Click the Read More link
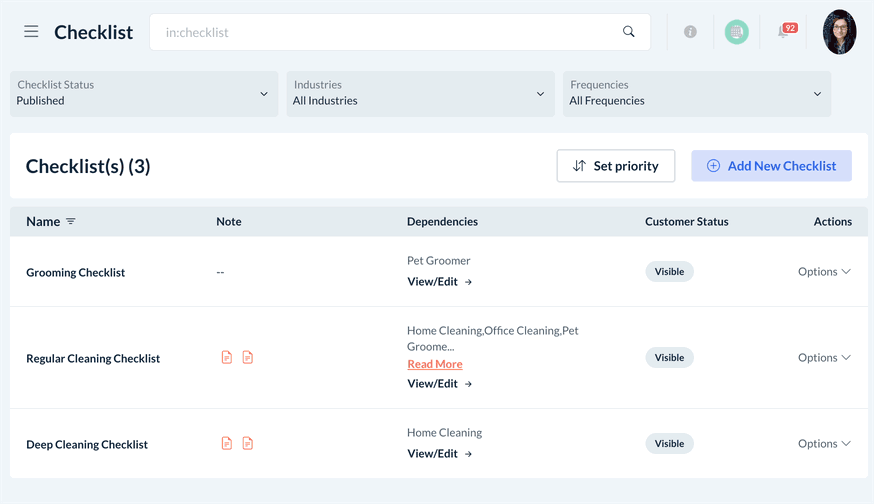Viewport: 874px width, 504px height. pos(435,364)
